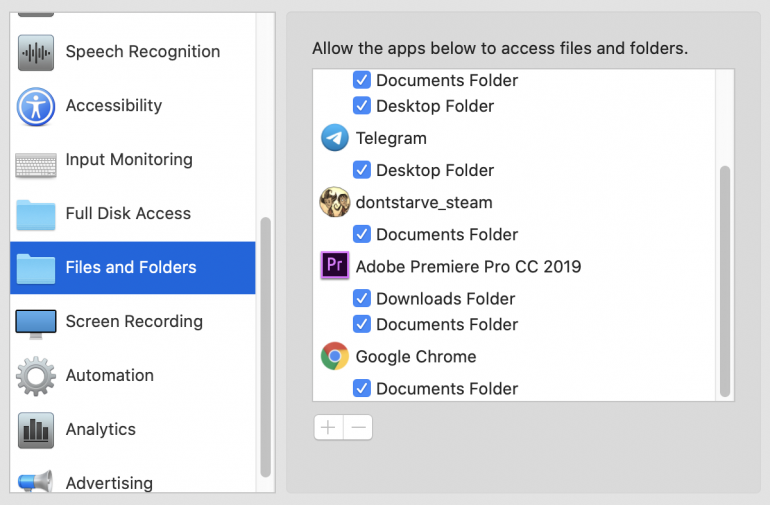This screenshot has width=770, height=505.
Task: Click the Telegram app icon
Action: tap(335, 138)
